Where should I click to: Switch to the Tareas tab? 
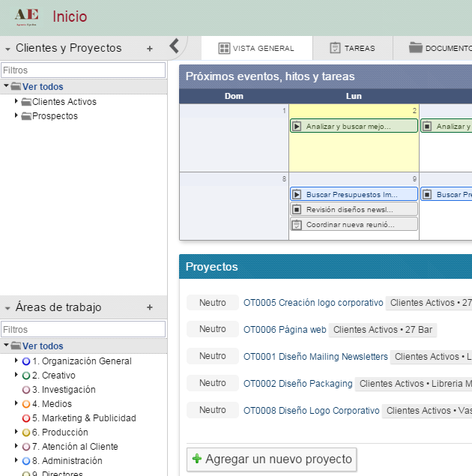pyautogui.click(x=352, y=48)
